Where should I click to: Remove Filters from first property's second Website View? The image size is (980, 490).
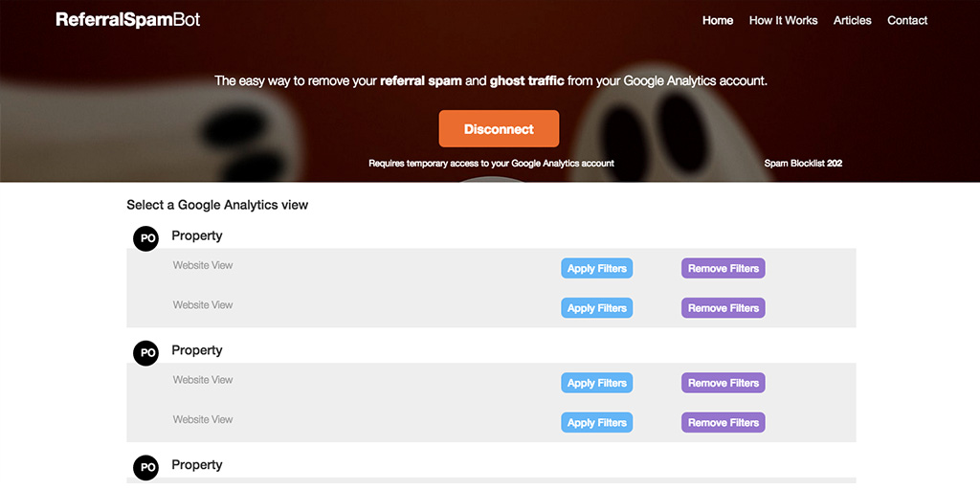coord(724,308)
